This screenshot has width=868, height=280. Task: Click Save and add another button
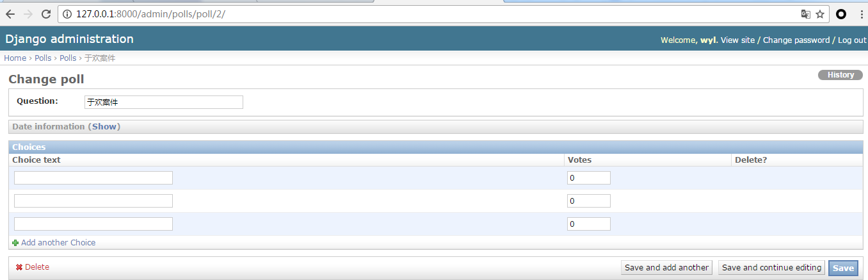[666, 268]
